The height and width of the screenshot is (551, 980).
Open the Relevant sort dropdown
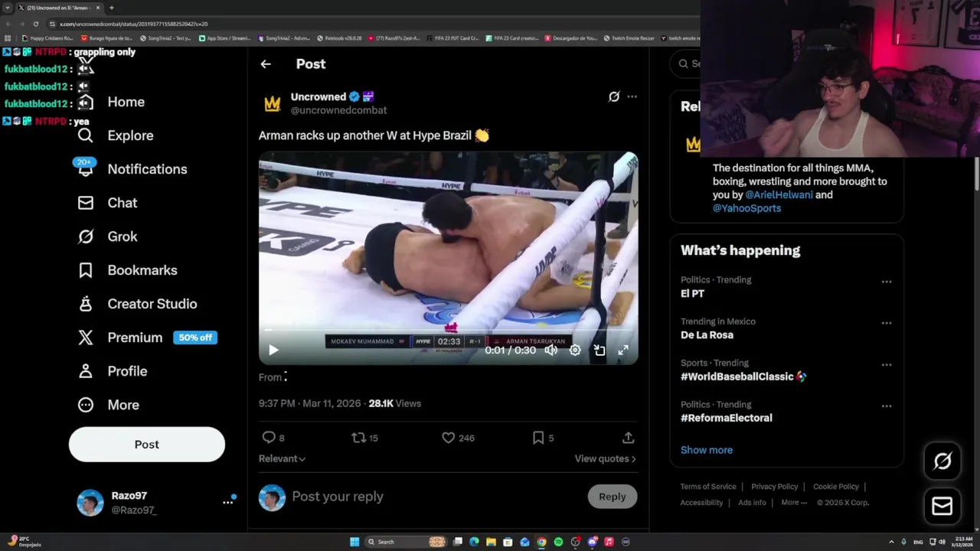[x=282, y=458]
